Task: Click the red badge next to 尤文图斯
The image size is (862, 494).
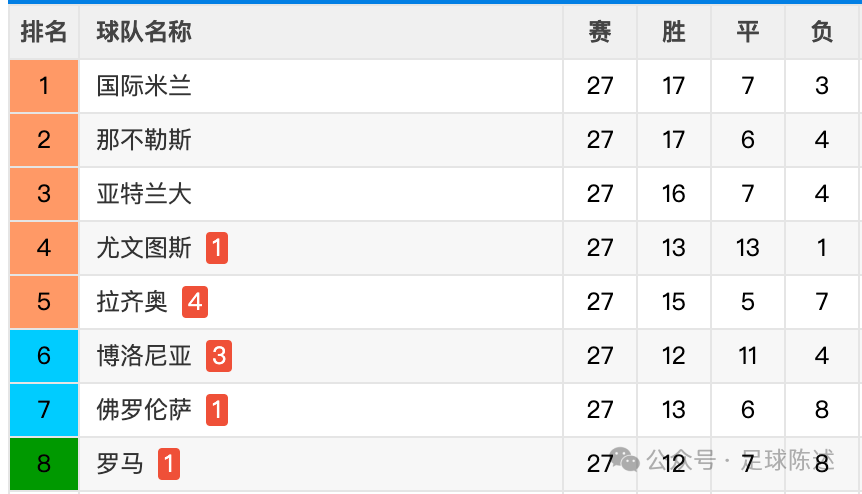Action: (x=217, y=248)
